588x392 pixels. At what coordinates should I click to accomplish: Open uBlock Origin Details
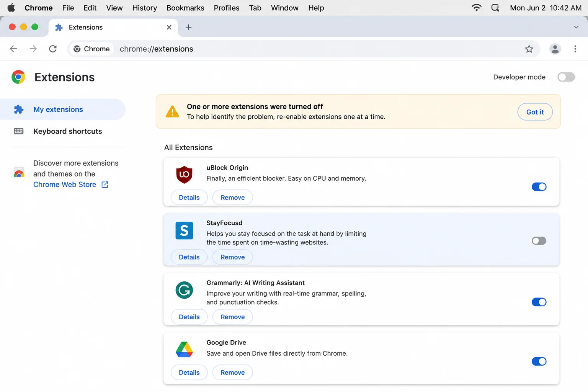click(x=189, y=198)
